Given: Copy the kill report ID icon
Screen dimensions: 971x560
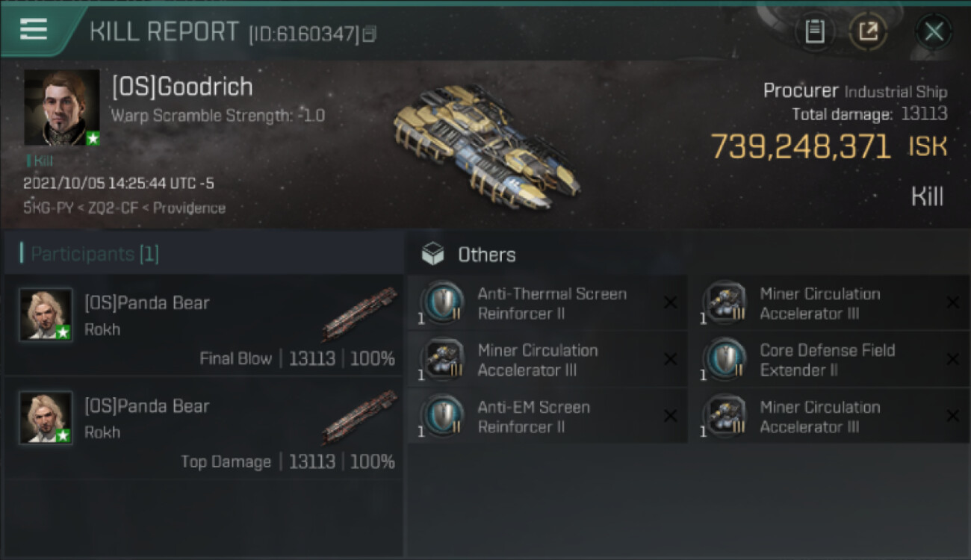Looking at the screenshot, I should [370, 34].
